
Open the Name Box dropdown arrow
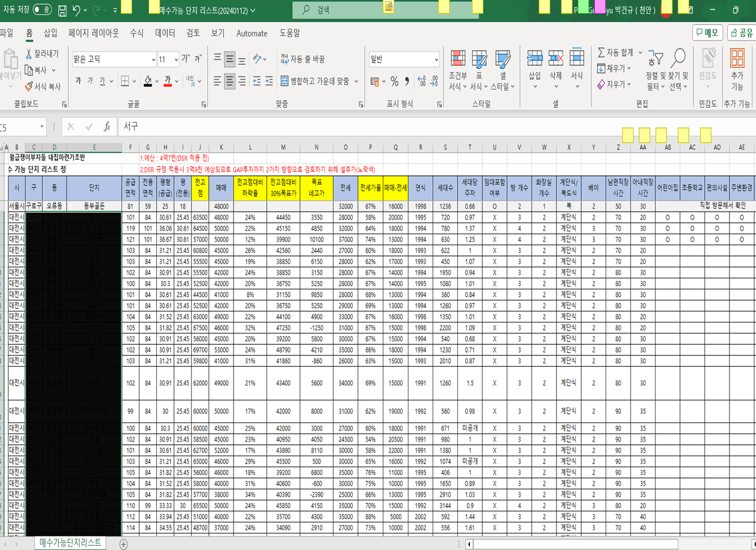[42, 127]
